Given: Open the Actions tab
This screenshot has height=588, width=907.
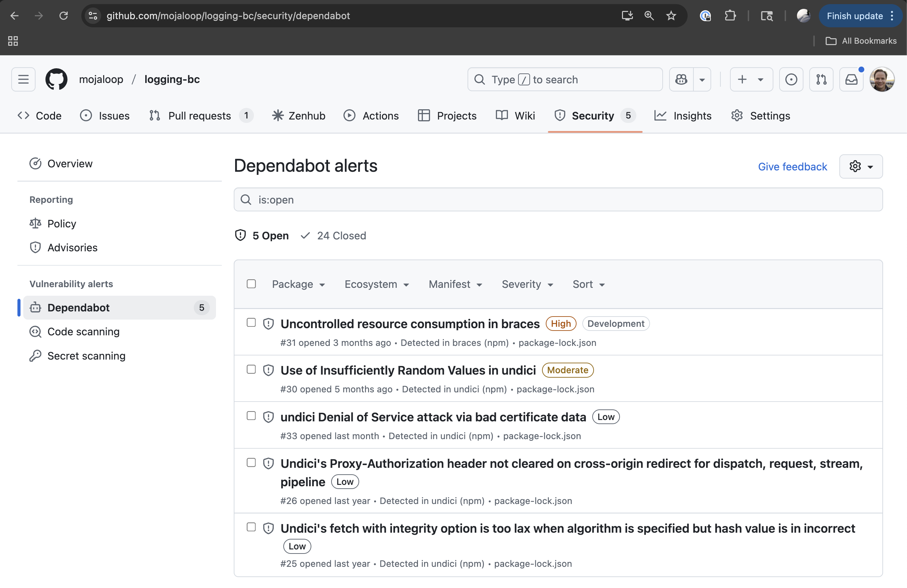Looking at the screenshot, I should click(x=371, y=115).
